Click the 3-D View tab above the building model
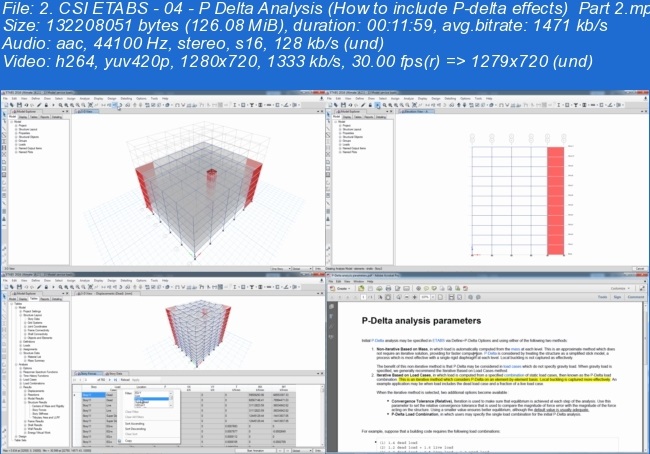Screen dimensions: 650x454 [86, 112]
